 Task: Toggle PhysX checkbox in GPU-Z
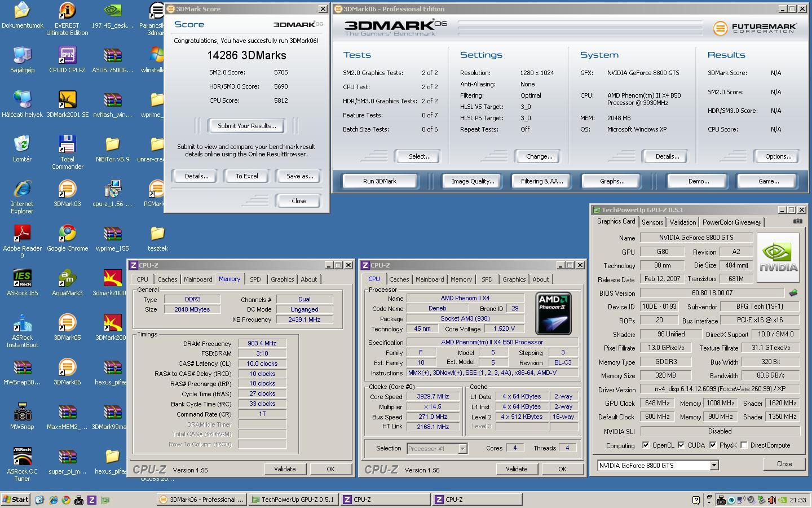pyautogui.click(x=713, y=445)
